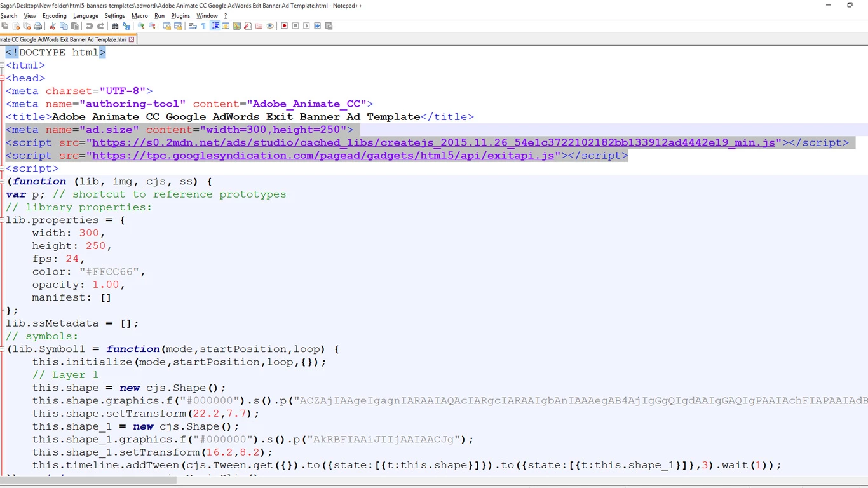
Task: Click the Paste clipboard toolbar icon
Action: point(74,26)
